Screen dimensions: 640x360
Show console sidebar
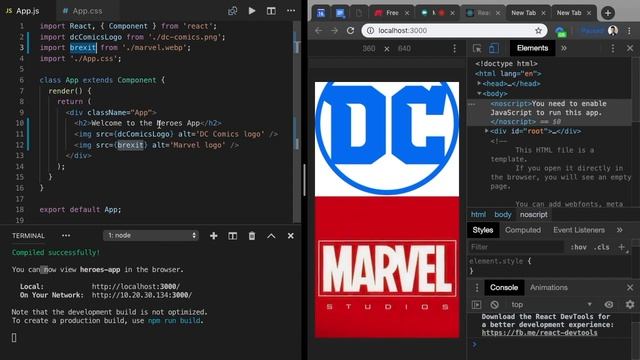click(x=476, y=305)
